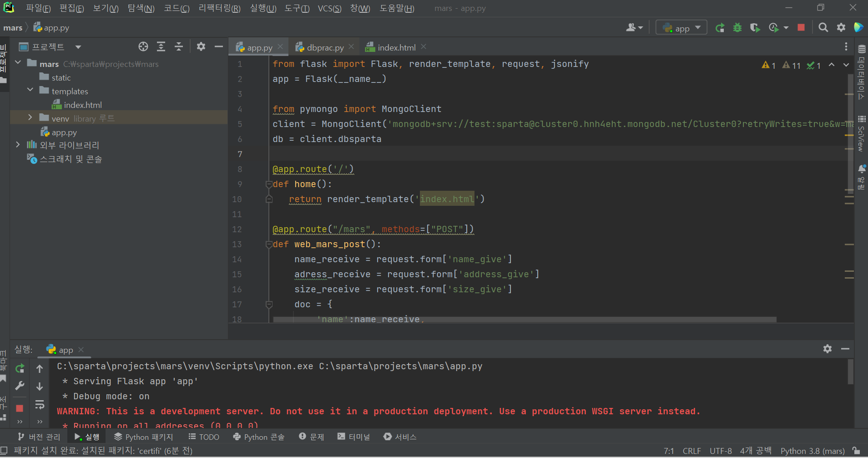Open the Python 3.8 (mars) interpreter selector

[812, 451]
